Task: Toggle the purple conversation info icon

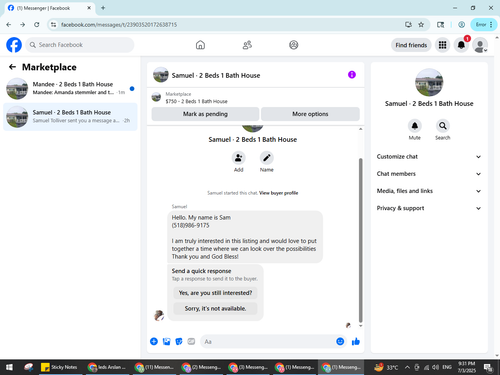Action: (x=352, y=75)
